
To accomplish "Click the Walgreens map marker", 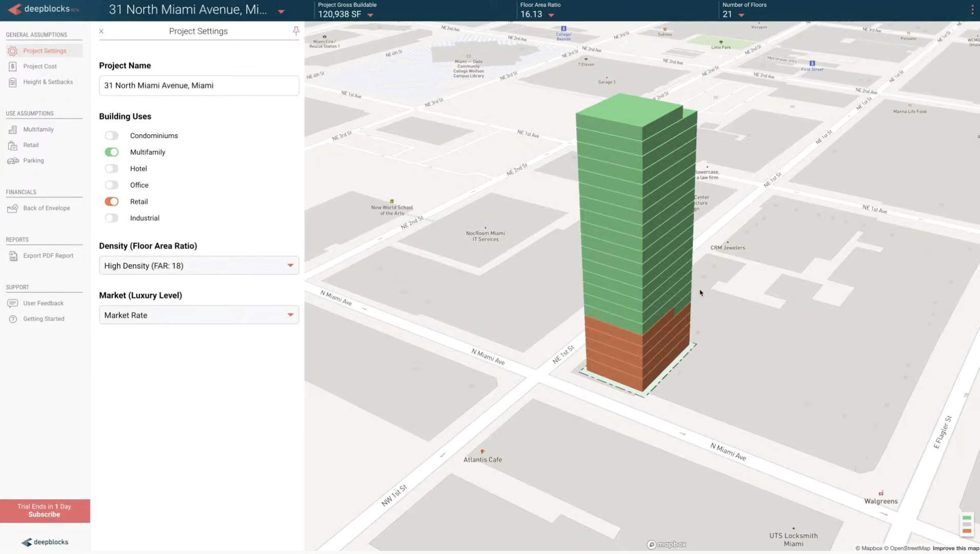I will (881, 493).
